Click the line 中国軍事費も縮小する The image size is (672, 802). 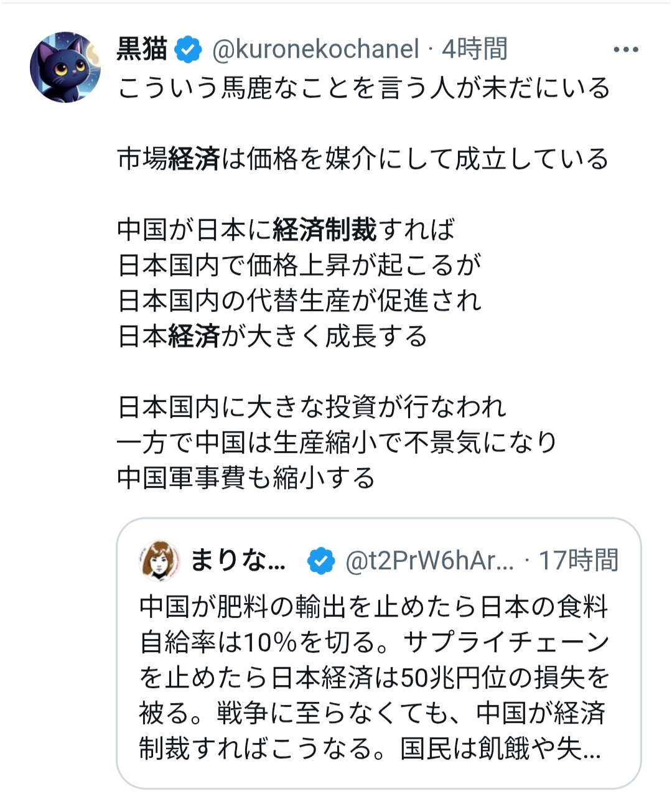[x=246, y=478]
